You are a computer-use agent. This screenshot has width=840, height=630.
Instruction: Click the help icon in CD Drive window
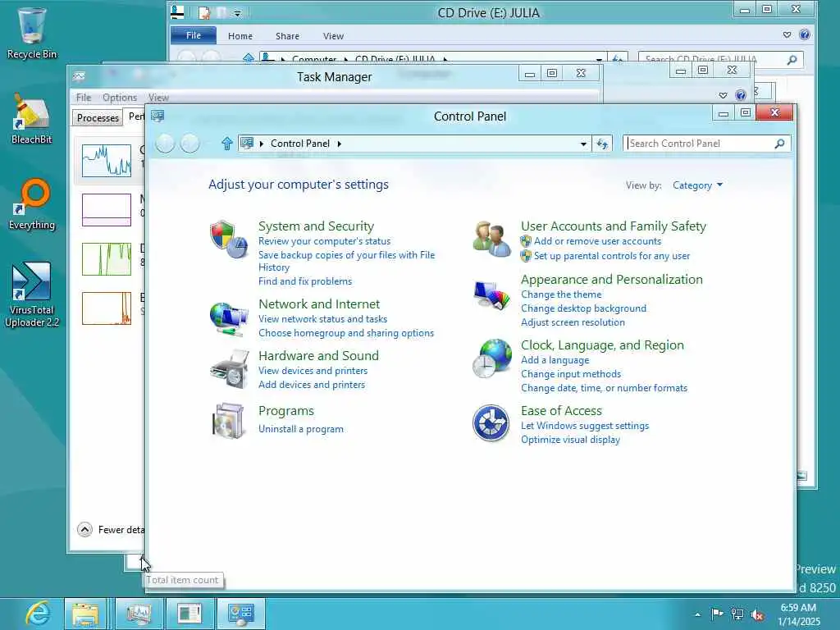coord(804,34)
